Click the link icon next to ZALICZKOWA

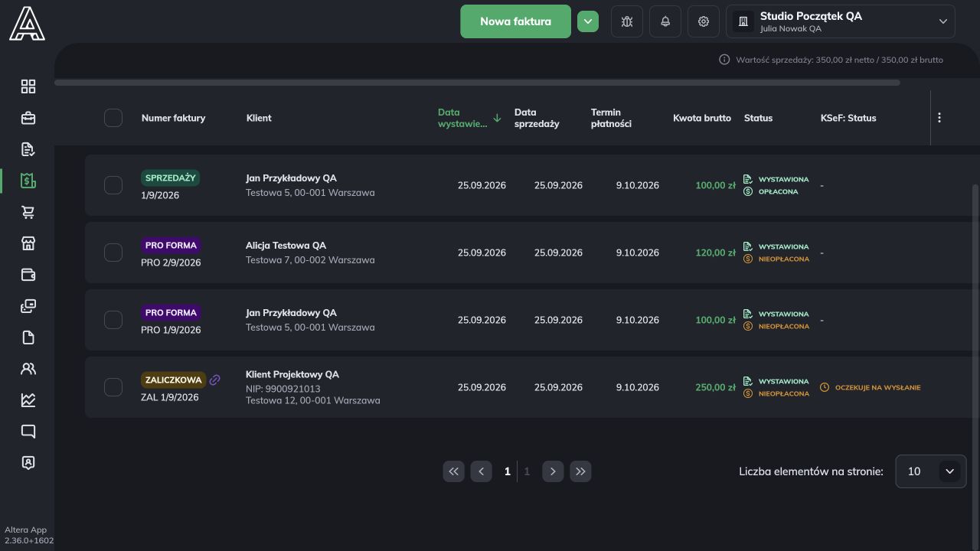pos(215,380)
